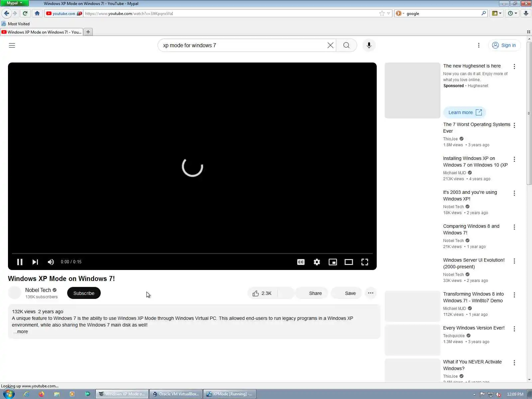
Task: Like the video with thumbs up
Action: 262,293
